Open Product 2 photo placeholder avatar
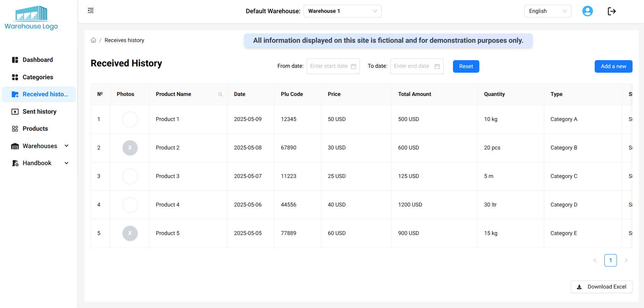The image size is (644, 308). 130,148
